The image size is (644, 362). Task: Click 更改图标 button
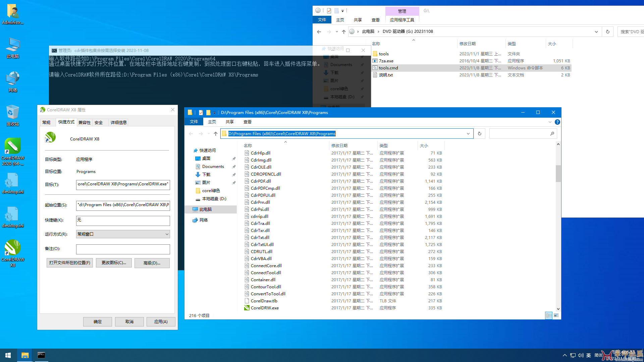114,263
